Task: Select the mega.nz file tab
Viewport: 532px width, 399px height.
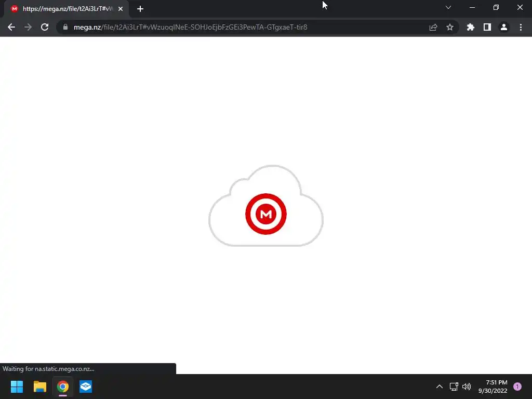Action: [66, 9]
